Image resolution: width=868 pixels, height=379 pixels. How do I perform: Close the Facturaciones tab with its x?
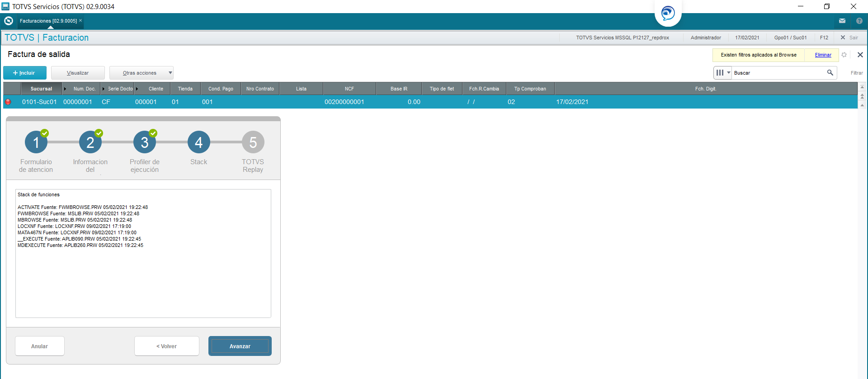(x=80, y=20)
